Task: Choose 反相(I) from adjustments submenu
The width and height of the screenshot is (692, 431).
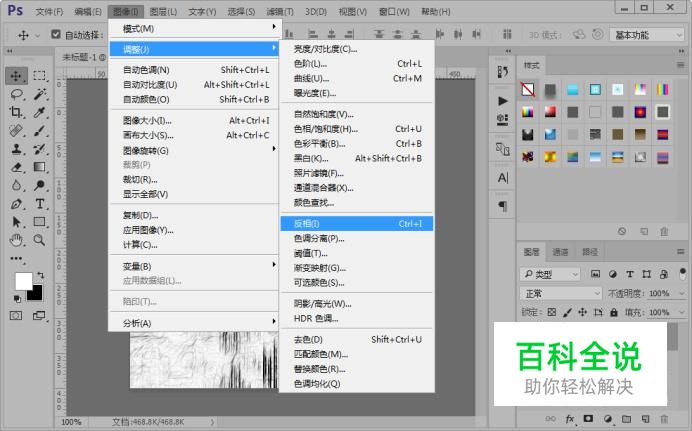Action: [x=357, y=224]
